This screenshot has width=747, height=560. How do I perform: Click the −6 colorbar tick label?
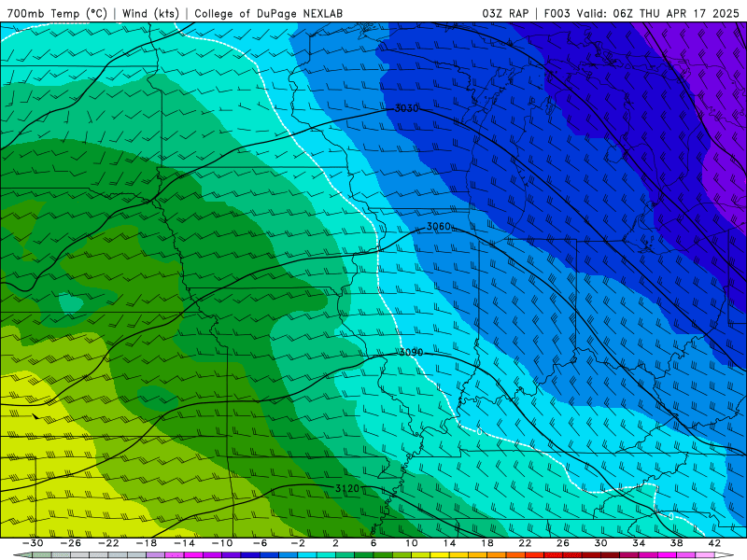click(x=260, y=543)
